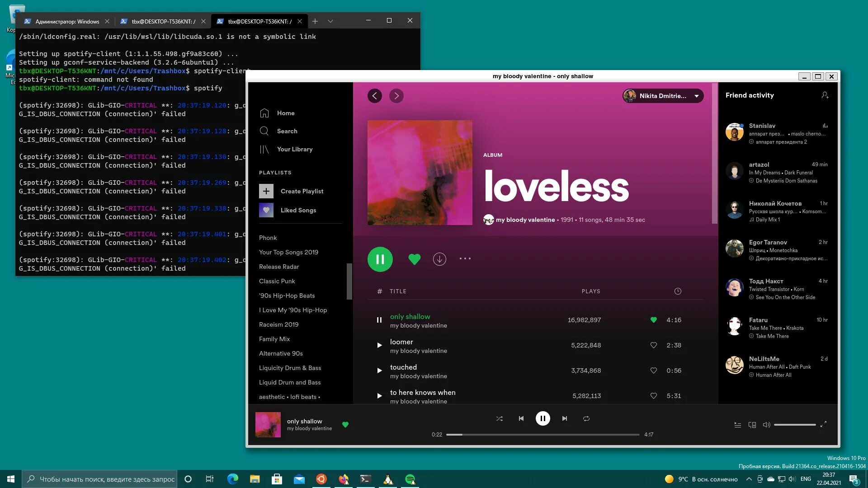Click Create Playlist
The height and width of the screenshot is (488, 868).
coord(302,191)
